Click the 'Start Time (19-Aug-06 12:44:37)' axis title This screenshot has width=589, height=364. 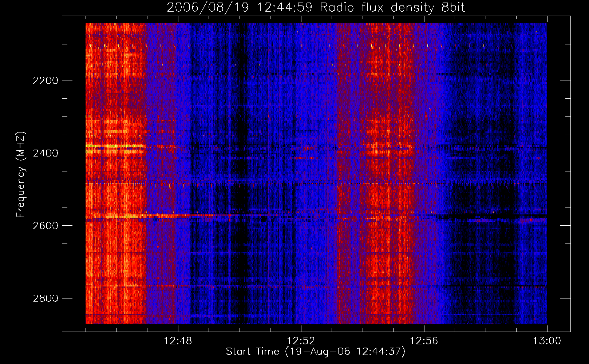(x=316, y=352)
